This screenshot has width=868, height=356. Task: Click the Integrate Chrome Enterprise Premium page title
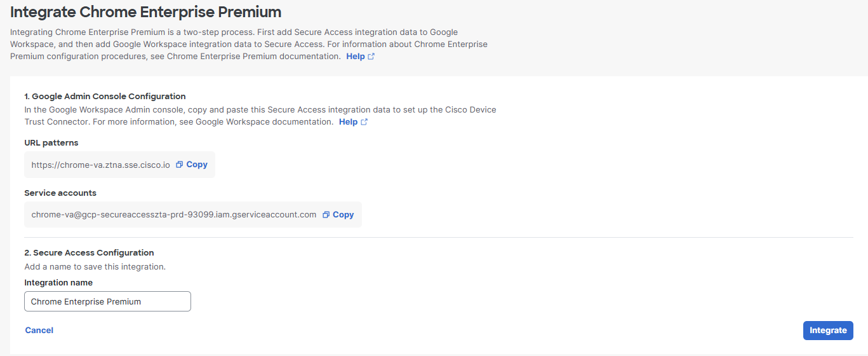146,11
